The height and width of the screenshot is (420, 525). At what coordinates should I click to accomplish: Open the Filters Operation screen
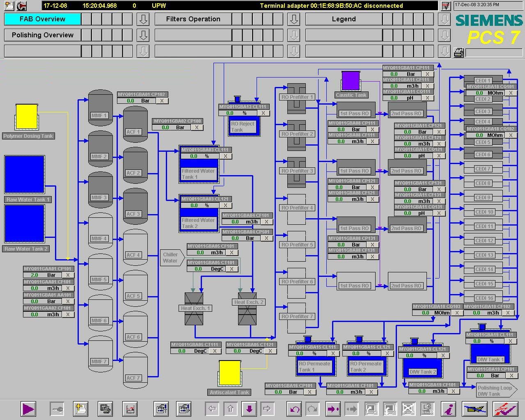coord(193,19)
